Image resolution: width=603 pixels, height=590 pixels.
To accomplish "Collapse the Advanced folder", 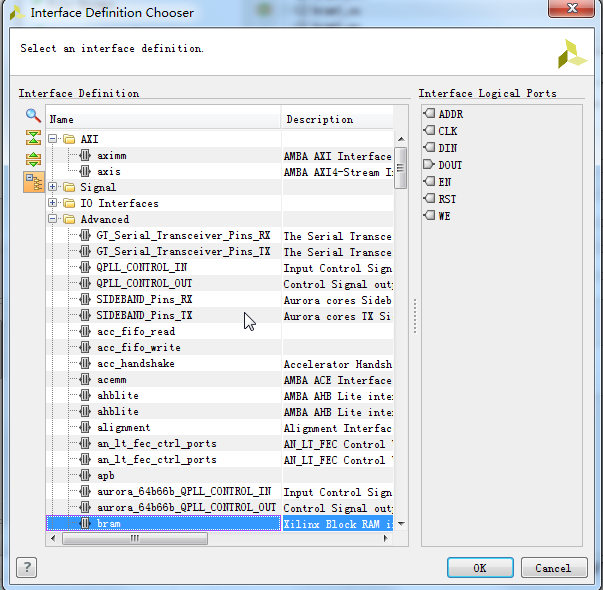I will pos(53,219).
